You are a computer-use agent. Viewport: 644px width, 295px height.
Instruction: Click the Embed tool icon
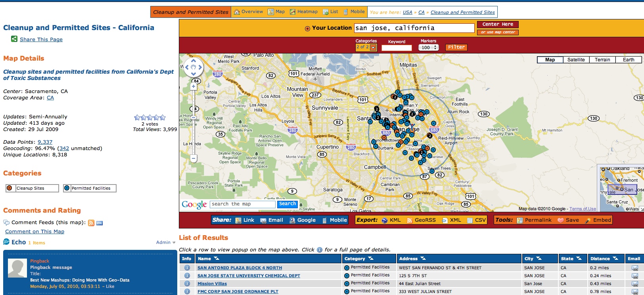pos(588,221)
